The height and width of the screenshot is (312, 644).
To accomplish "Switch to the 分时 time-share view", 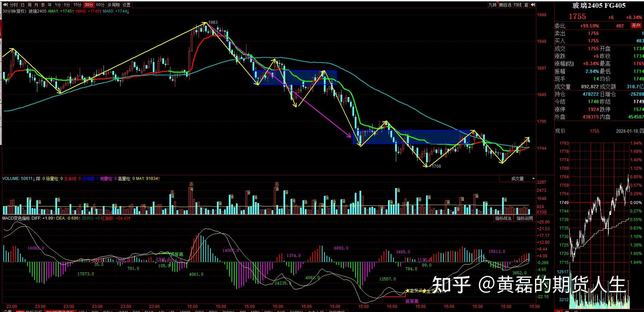I will point(14,5).
